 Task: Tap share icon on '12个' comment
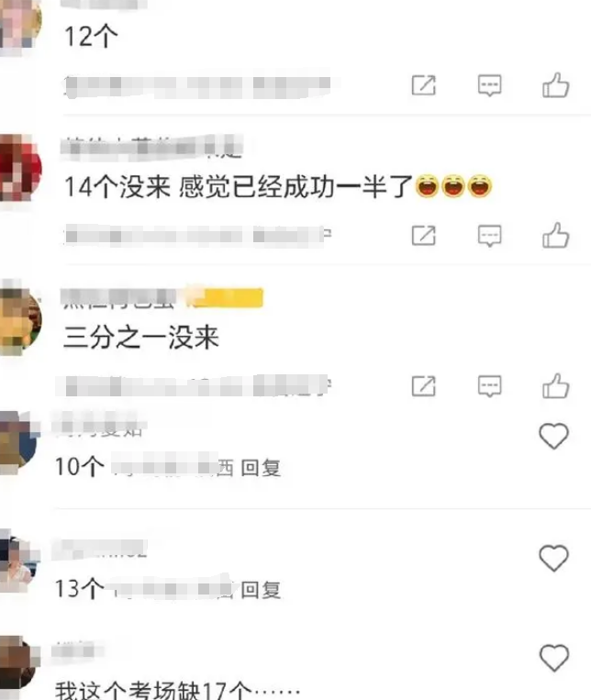[x=423, y=84]
